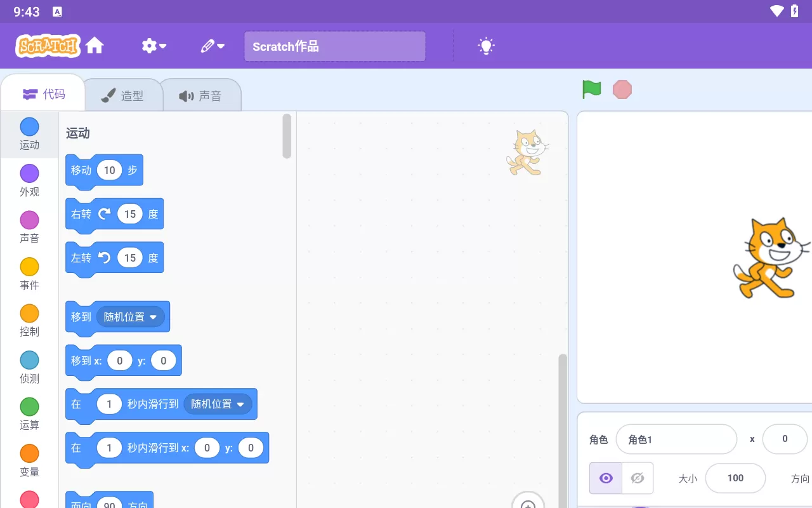
Task: Click the 移动 10 步 block
Action: pyautogui.click(x=81, y=170)
